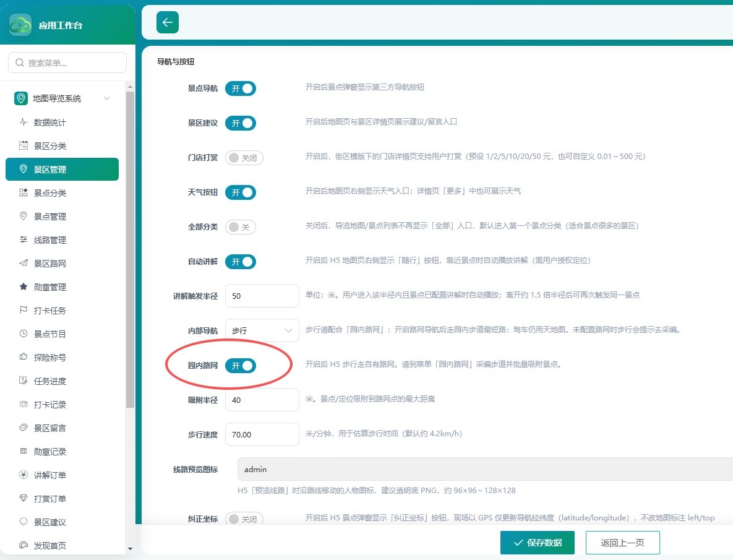Enable the 全部分类 switch
The width and height of the screenshot is (733, 560).
pyautogui.click(x=240, y=227)
